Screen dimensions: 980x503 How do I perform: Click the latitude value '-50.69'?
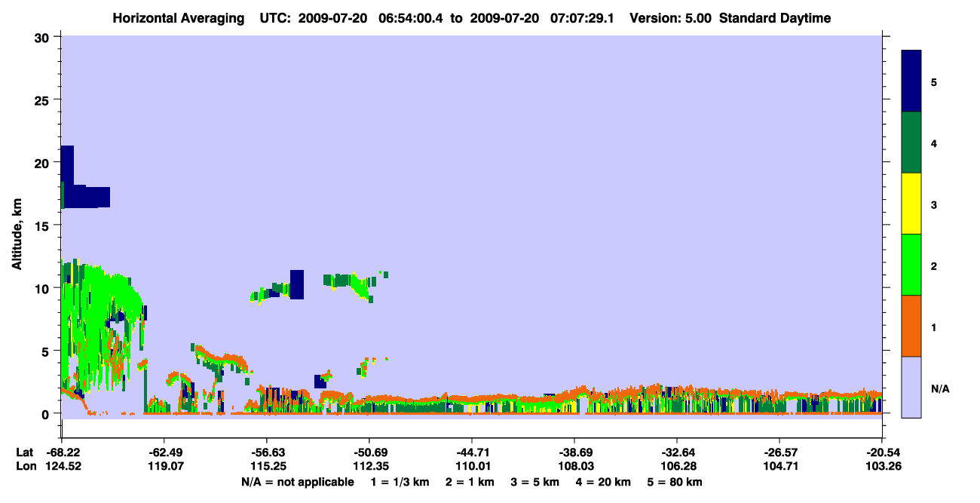[369, 452]
